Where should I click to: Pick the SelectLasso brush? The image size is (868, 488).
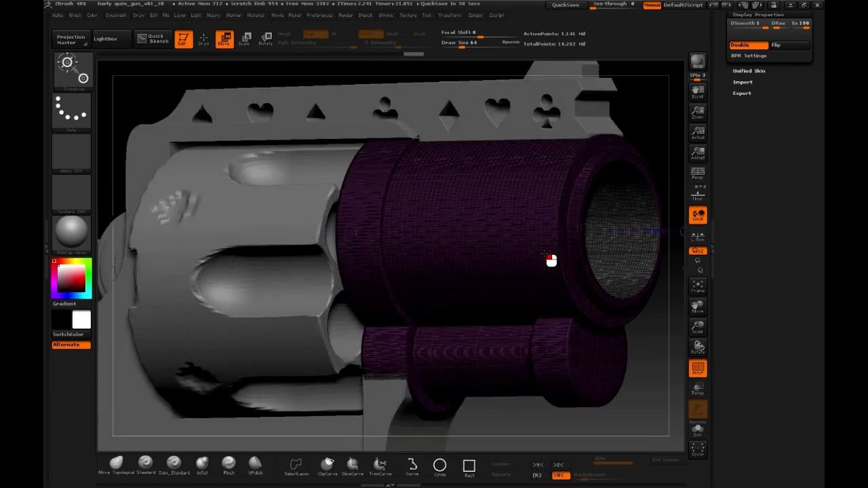click(296, 466)
